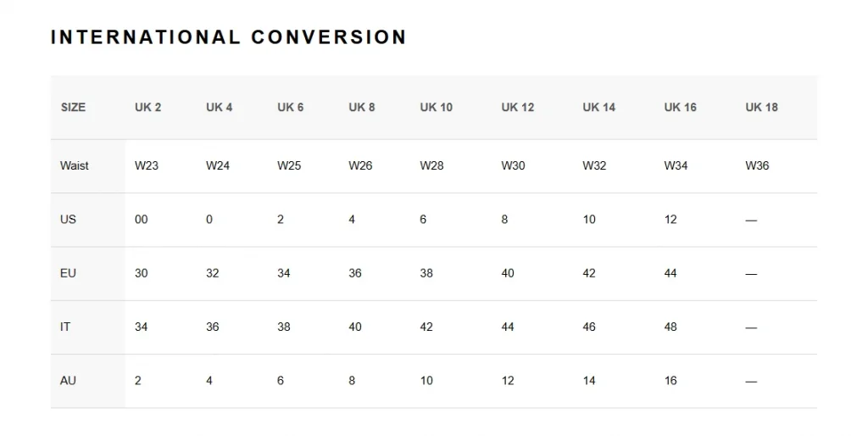Click the SIZE header cell

(73, 108)
